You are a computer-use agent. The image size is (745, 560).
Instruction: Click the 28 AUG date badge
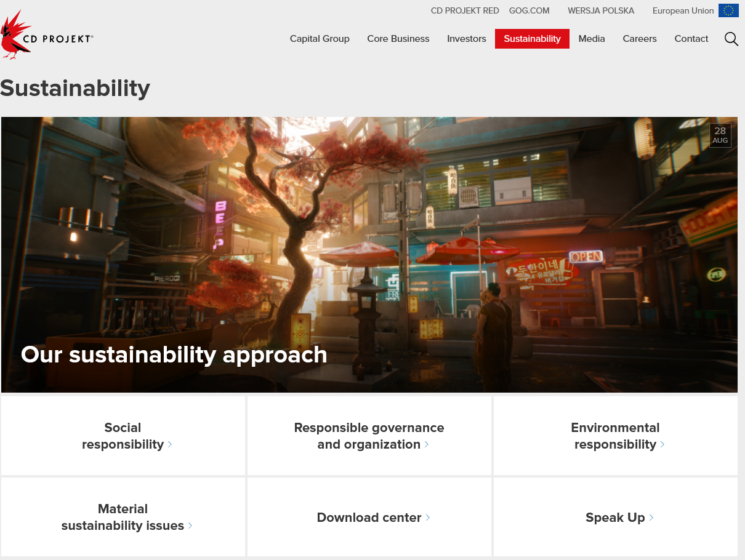[x=720, y=135]
